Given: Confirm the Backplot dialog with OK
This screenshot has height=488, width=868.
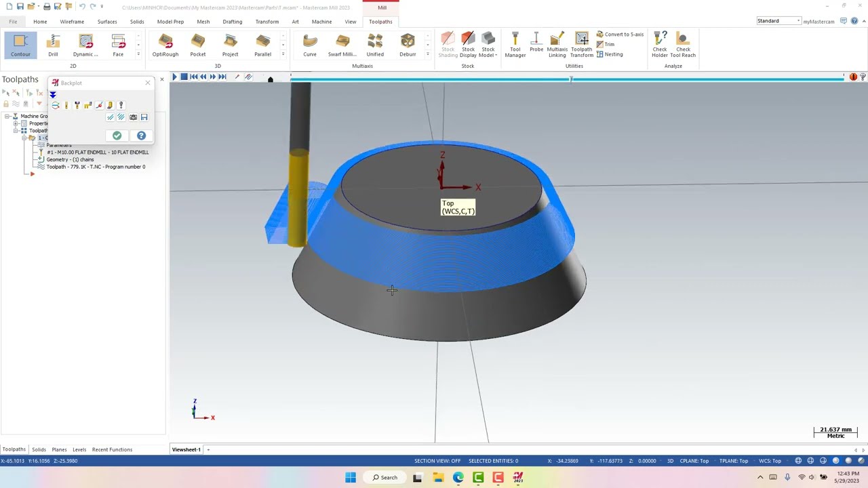Looking at the screenshot, I should point(117,136).
